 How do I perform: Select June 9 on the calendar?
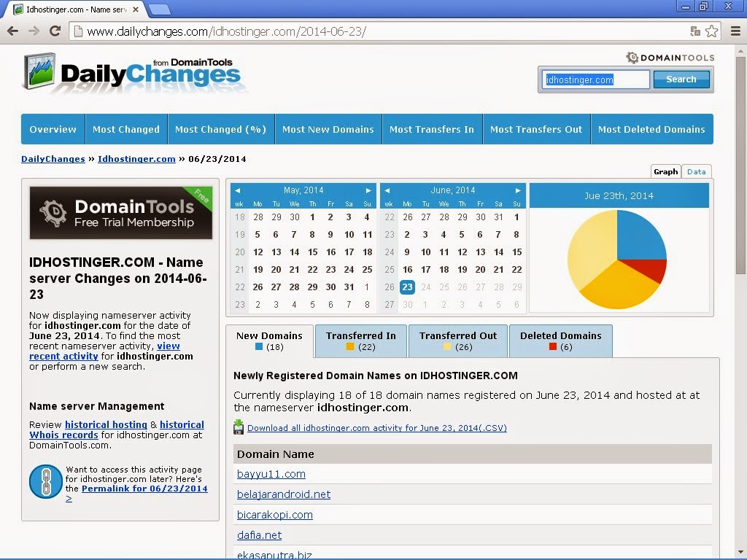[407, 252]
